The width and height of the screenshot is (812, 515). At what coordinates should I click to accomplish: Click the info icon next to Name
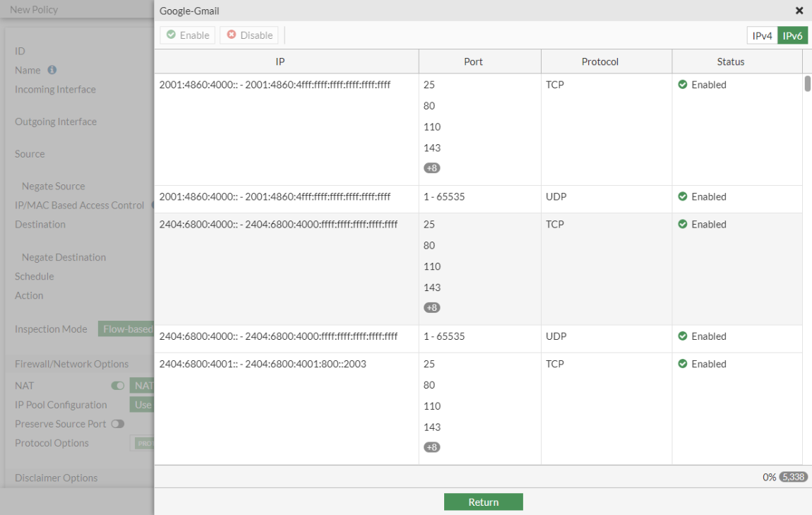click(x=52, y=69)
